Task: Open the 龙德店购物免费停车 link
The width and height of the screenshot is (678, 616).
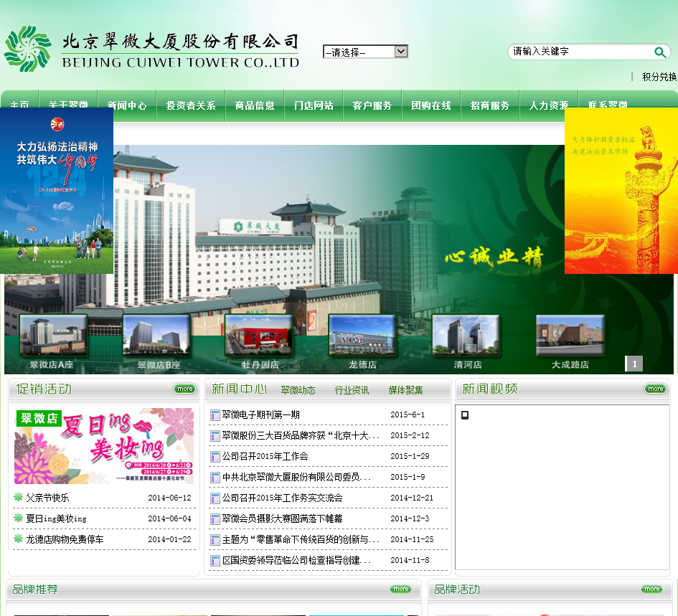Action: click(65, 539)
